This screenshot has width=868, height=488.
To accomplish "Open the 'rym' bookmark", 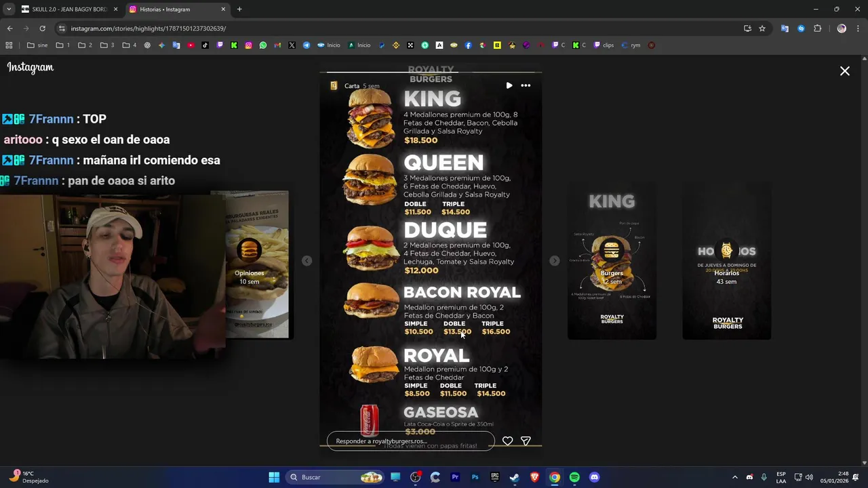I will (x=631, y=45).
